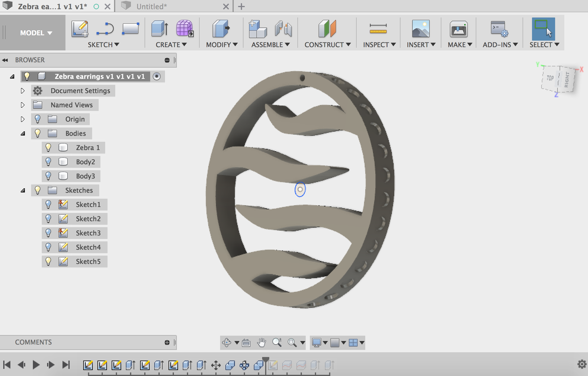Show Body2 using its lightbulb

click(x=48, y=162)
